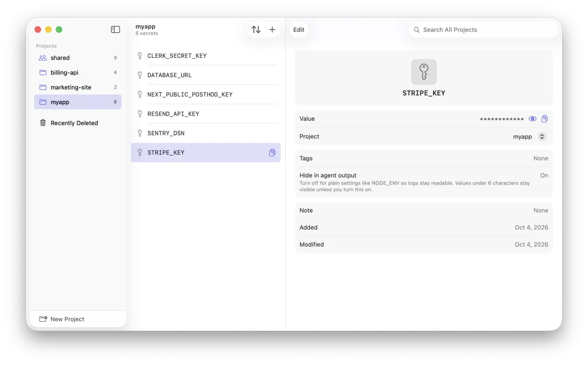This screenshot has height=365, width=588.
Task: Open Recently Deleted
Action: point(78,123)
